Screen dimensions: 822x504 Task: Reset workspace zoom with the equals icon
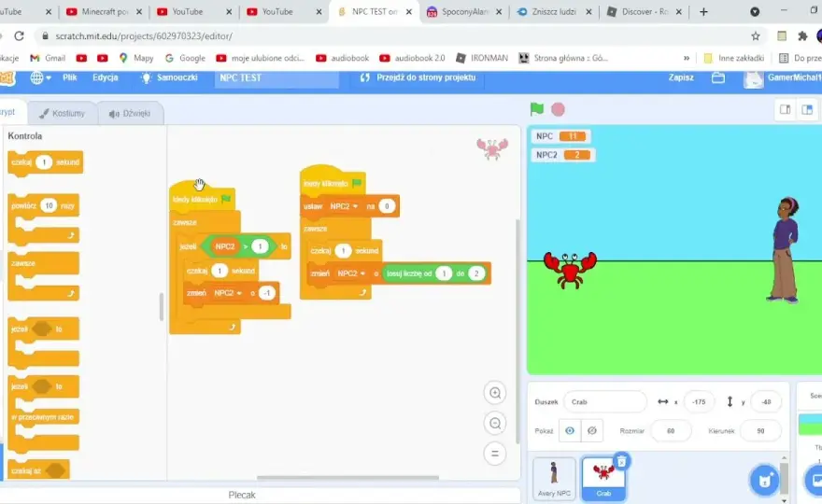coord(495,454)
